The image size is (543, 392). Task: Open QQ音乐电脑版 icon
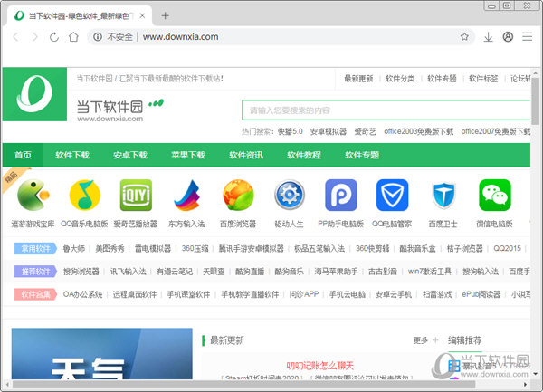point(84,195)
